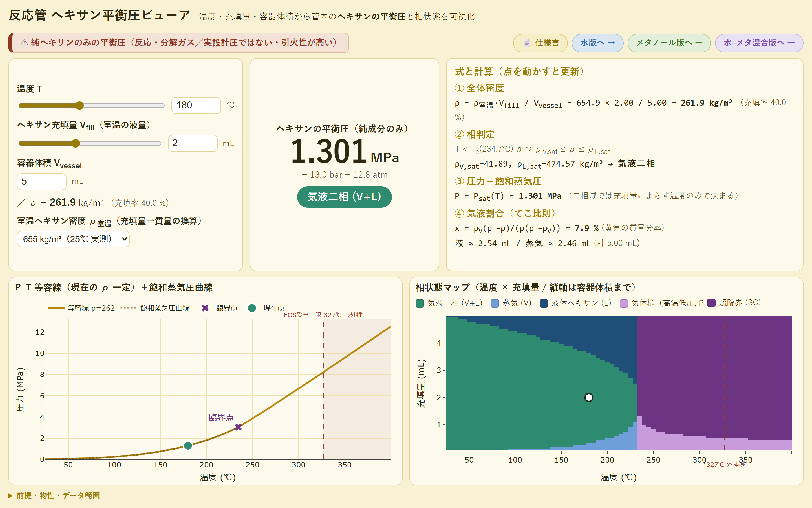
Task: Click the document icon on 仕様書 button
Action: (527, 43)
